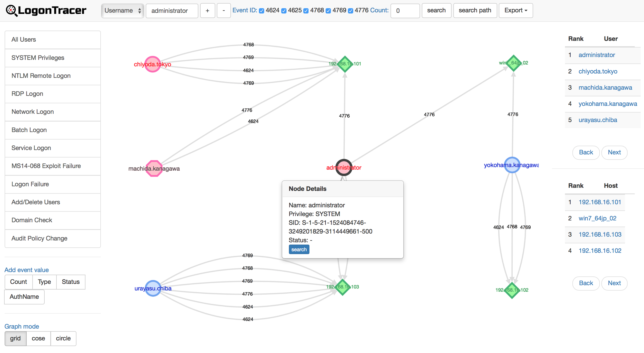Click the Count input field

click(405, 11)
